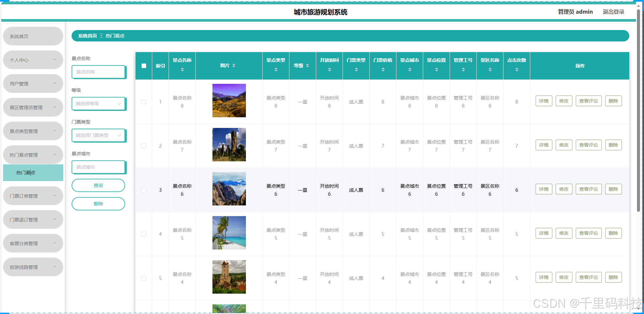The width and height of the screenshot is (644, 314).
Task: Sort by 管理工号 column sort icon
Action: tap(463, 69)
